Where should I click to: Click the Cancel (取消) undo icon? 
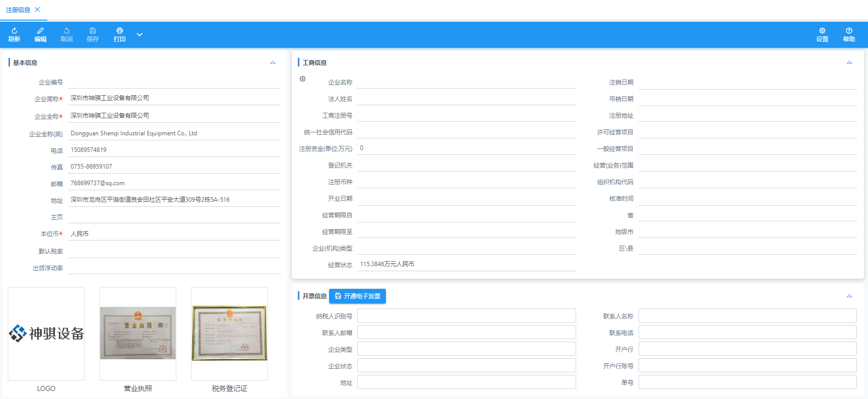pos(66,31)
